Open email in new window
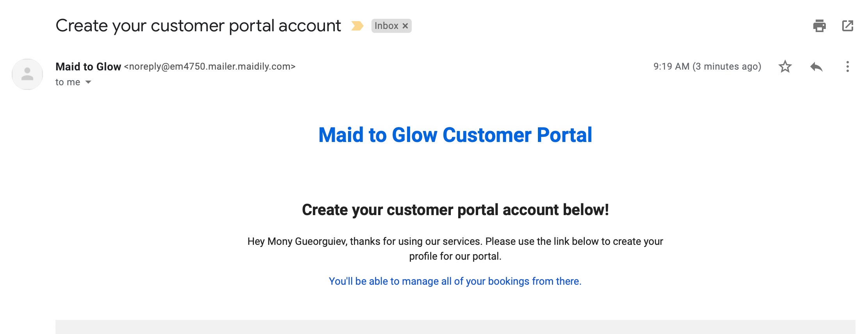Image resolution: width=868 pixels, height=334 pixels. coord(847,26)
